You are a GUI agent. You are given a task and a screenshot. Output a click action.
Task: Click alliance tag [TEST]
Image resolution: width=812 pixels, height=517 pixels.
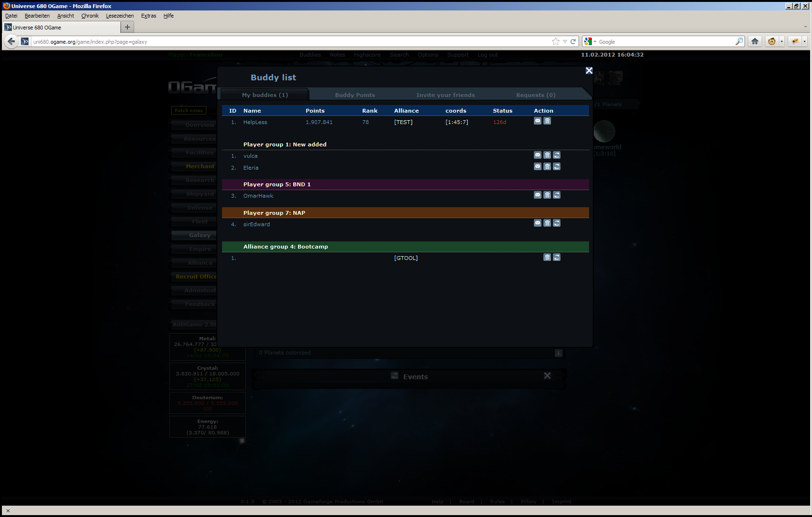tap(403, 122)
